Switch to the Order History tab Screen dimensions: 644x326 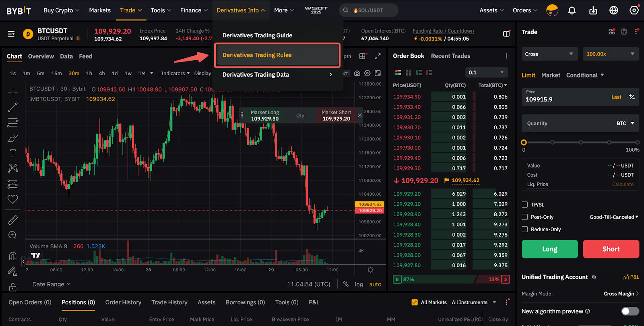click(x=123, y=302)
